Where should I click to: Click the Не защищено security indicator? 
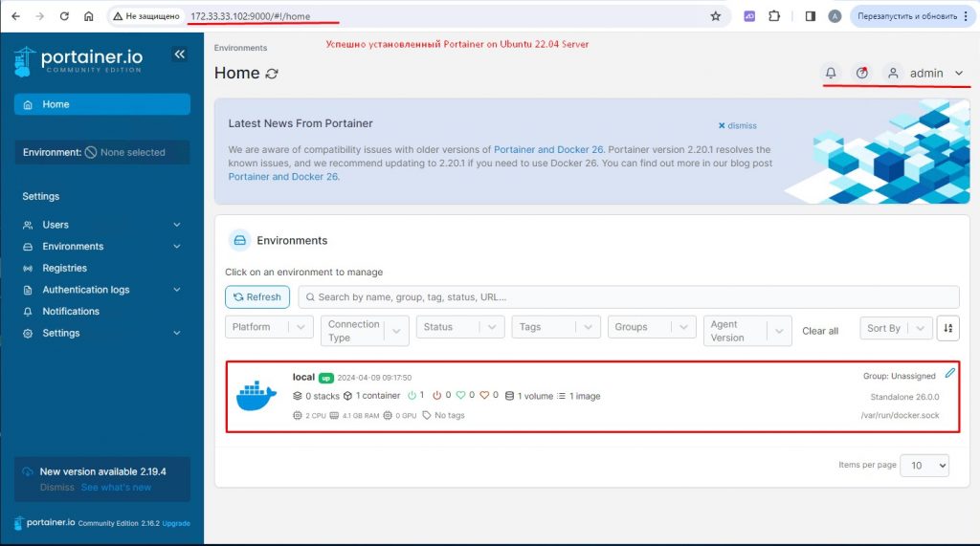click(x=146, y=16)
